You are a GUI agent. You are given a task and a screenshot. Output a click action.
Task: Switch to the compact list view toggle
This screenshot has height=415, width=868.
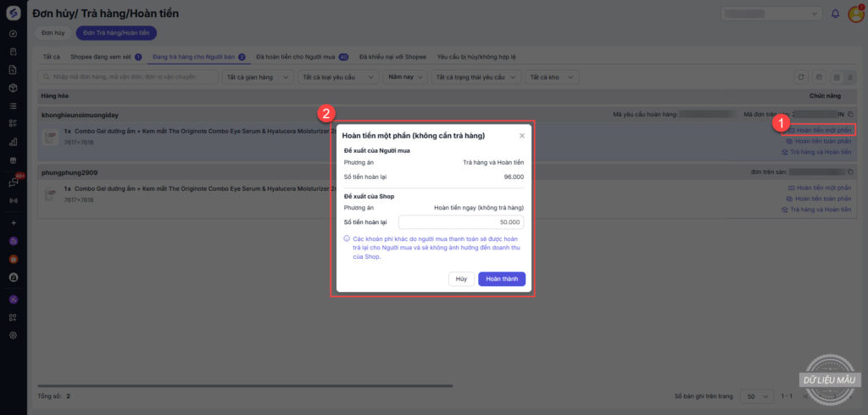click(851, 77)
